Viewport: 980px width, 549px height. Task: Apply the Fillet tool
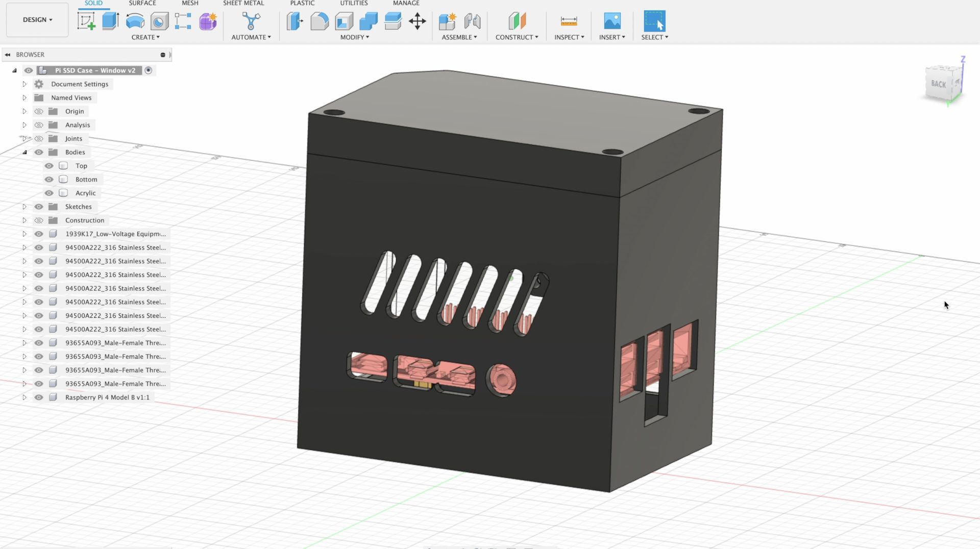tap(319, 21)
